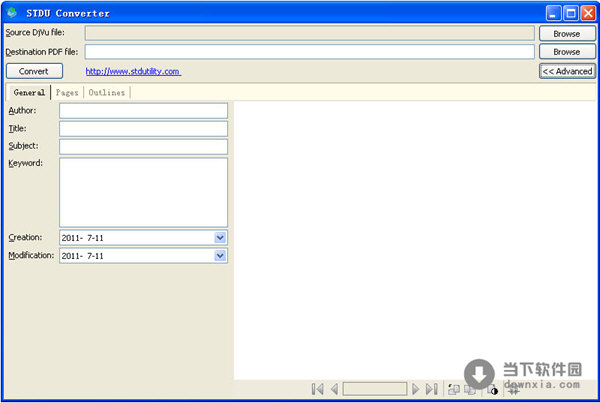
Task: Browse for the destination PDF file
Action: tap(567, 52)
